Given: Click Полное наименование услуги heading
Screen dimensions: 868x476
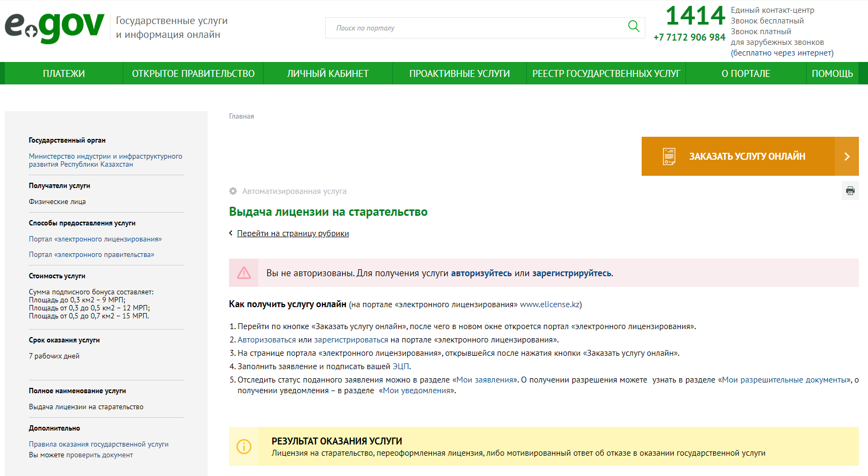Looking at the screenshot, I should coord(77,391).
